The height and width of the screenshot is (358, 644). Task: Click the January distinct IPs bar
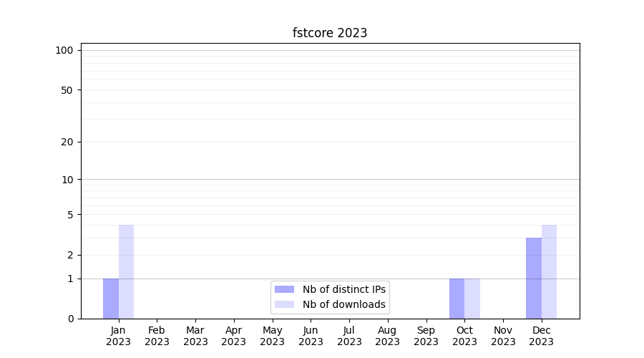coord(111,299)
